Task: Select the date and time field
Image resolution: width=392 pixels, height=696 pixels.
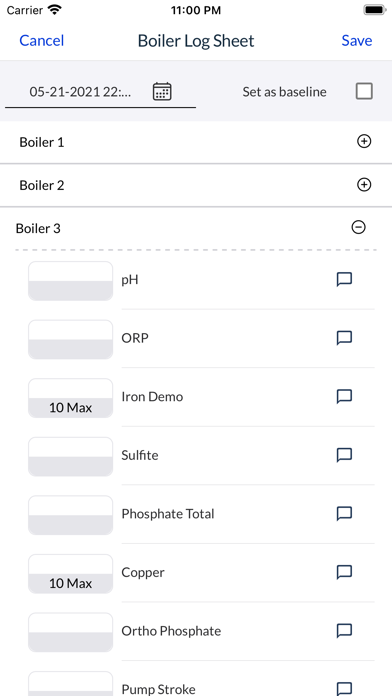Action: 100,92
